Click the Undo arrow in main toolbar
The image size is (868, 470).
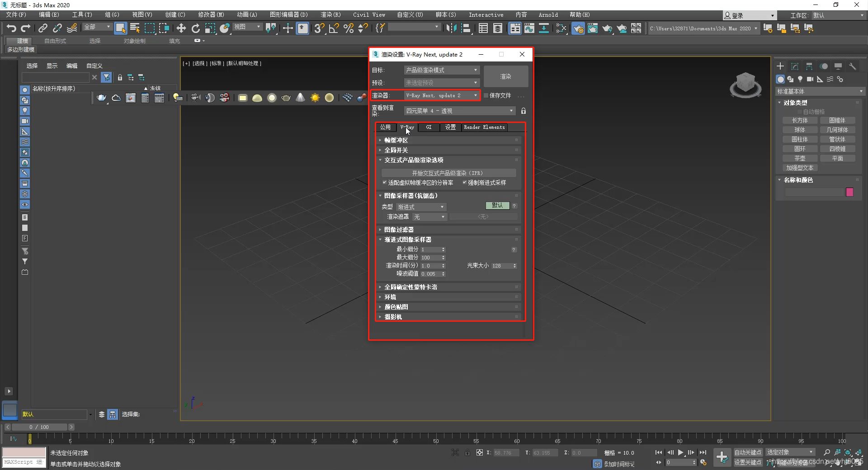[x=11, y=28]
